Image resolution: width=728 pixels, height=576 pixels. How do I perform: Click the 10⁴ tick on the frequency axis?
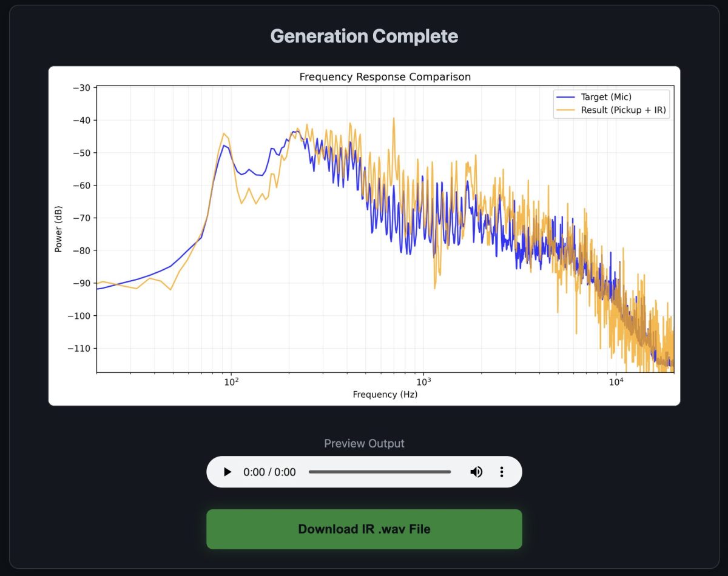(x=616, y=382)
